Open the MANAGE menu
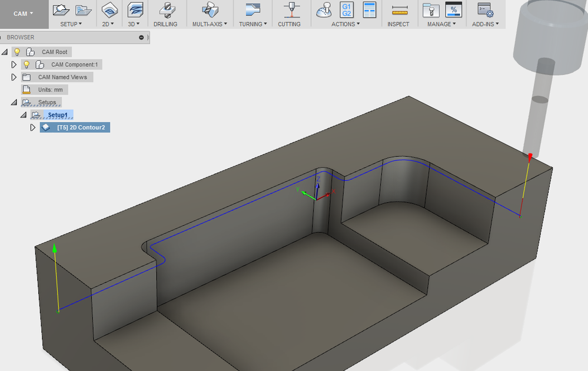The width and height of the screenshot is (588, 371). (x=441, y=24)
